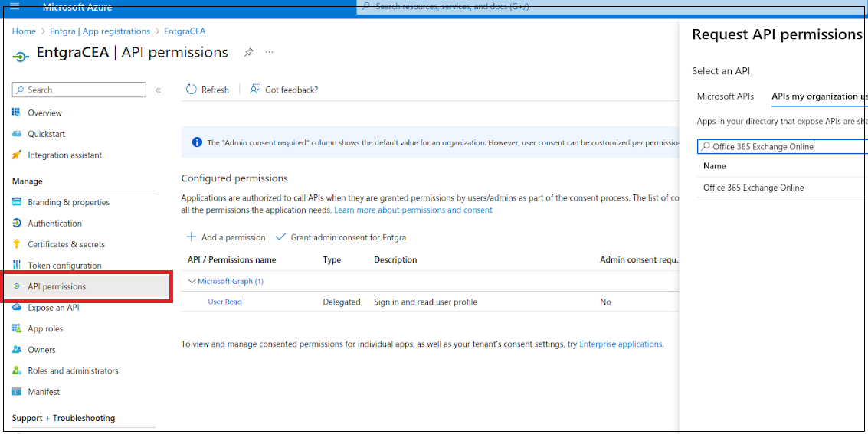Open Token configuration page
The width and height of the screenshot is (868, 434).
65,266
